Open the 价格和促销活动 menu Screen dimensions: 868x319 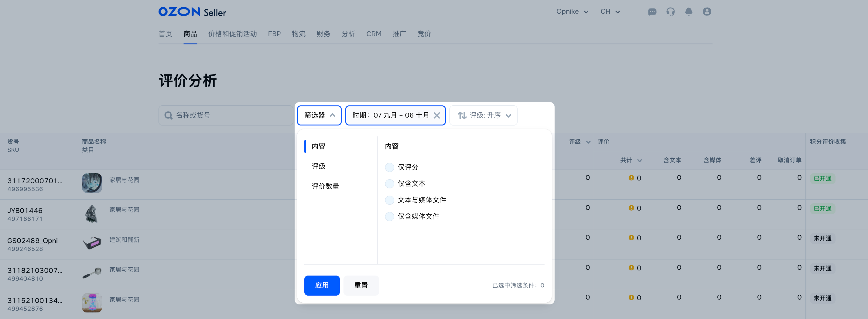click(232, 34)
